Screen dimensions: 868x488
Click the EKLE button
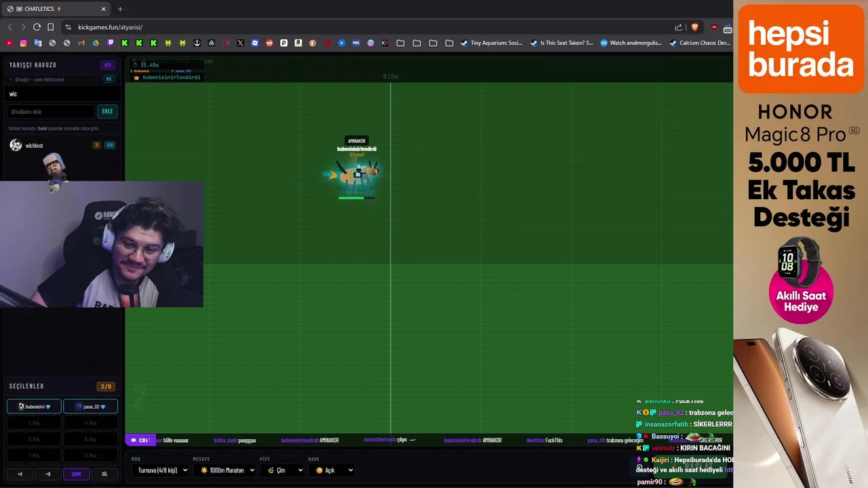108,111
